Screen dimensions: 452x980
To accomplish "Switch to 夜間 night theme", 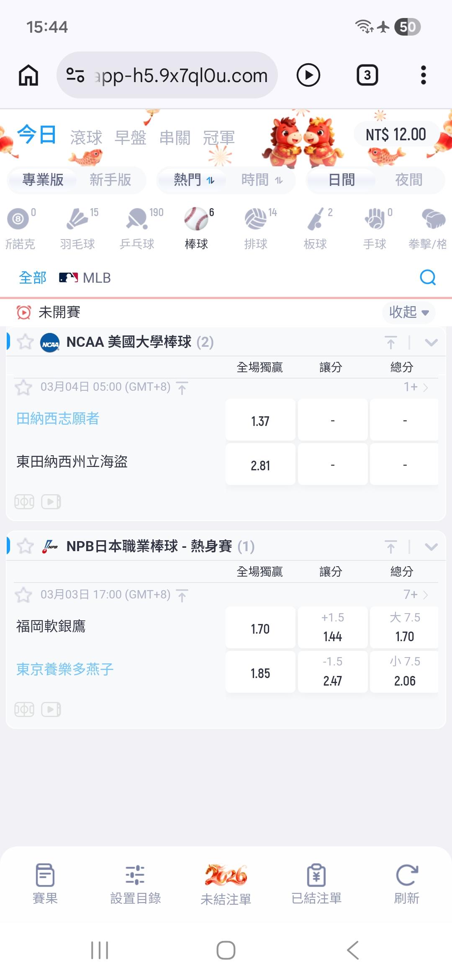I will (x=408, y=180).
